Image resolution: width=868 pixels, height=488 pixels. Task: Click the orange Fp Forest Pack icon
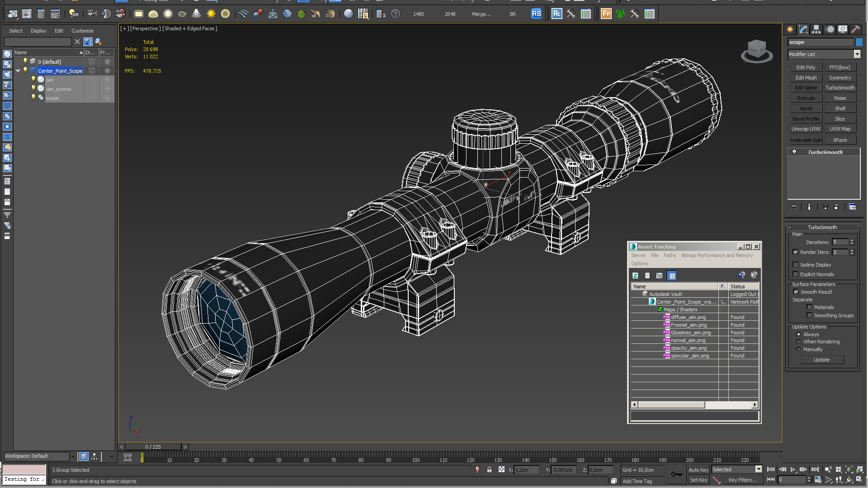point(606,14)
